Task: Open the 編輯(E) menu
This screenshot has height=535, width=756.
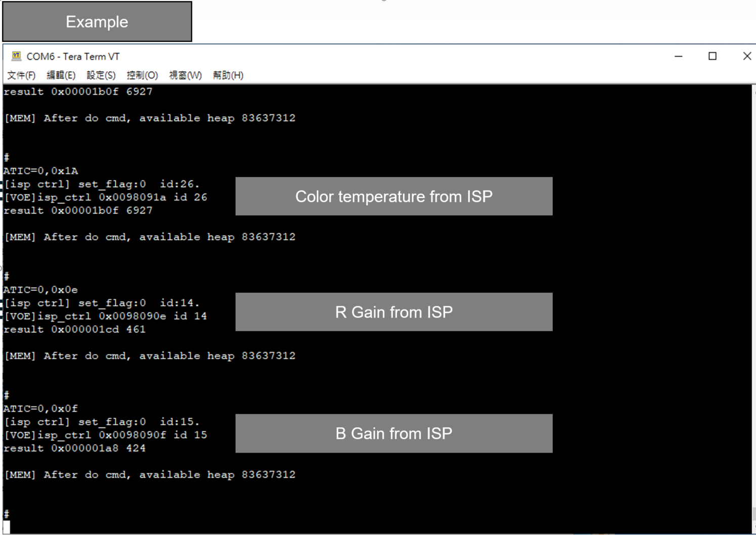Action: pos(61,75)
